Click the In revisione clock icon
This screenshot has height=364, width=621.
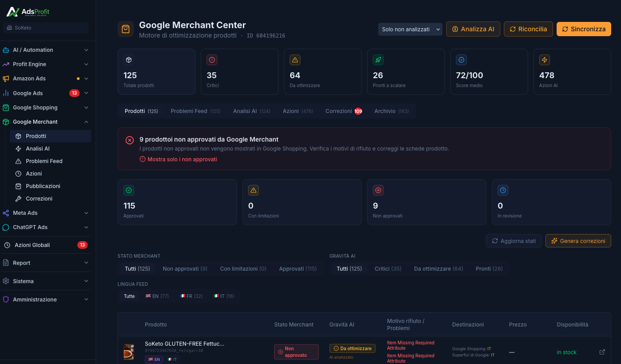(503, 190)
